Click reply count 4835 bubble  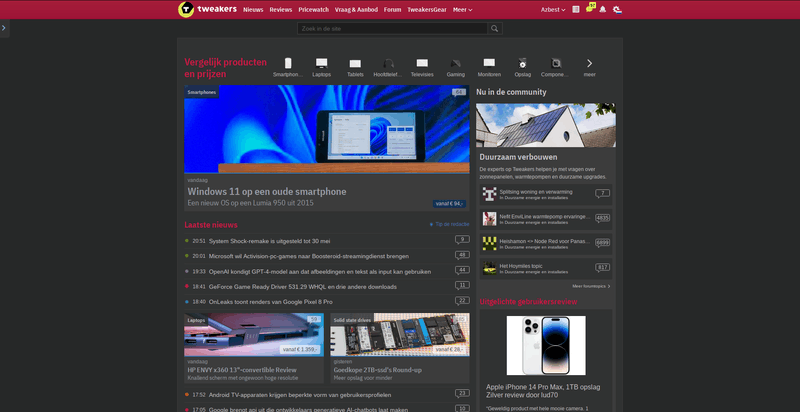point(603,218)
